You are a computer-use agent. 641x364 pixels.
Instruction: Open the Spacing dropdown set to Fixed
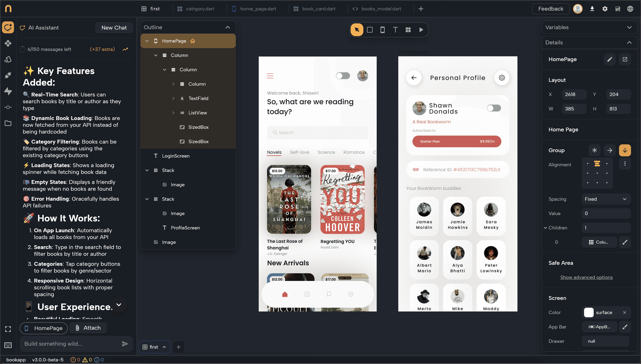(x=606, y=199)
